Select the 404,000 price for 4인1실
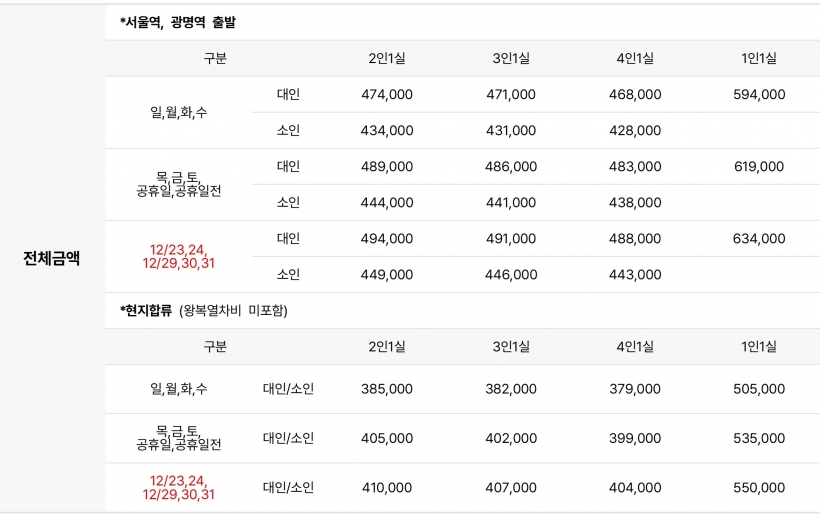 [x=635, y=488]
